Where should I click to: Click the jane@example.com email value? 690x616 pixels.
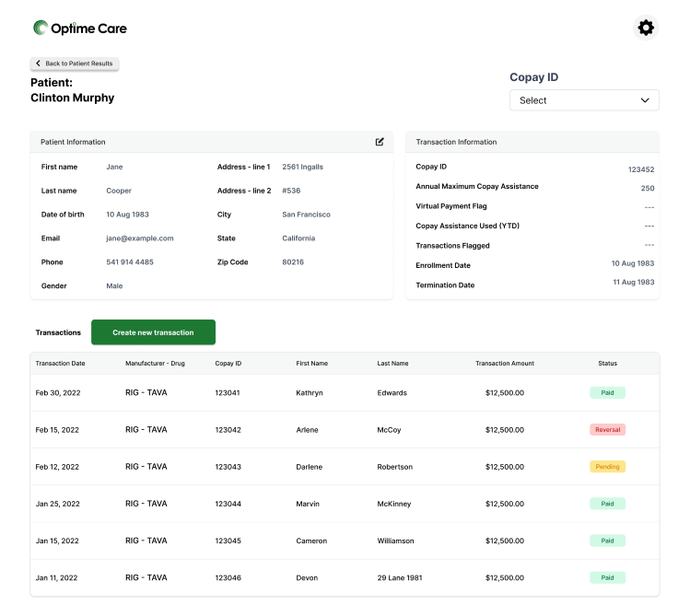tap(140, 238)
